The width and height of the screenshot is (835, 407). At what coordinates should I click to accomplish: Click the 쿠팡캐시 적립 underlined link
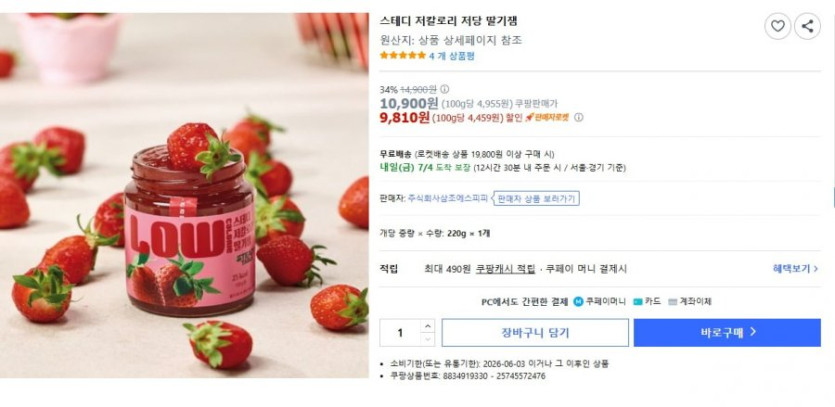tap(505, 269)
